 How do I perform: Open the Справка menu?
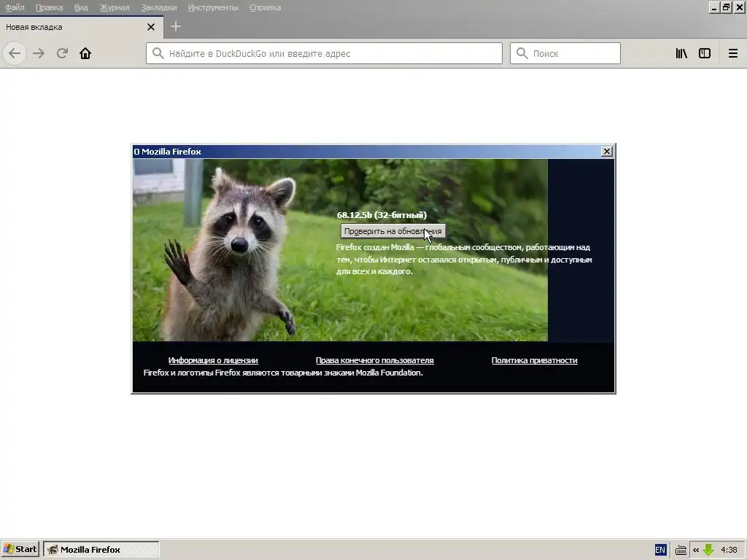tap(265, 7)
